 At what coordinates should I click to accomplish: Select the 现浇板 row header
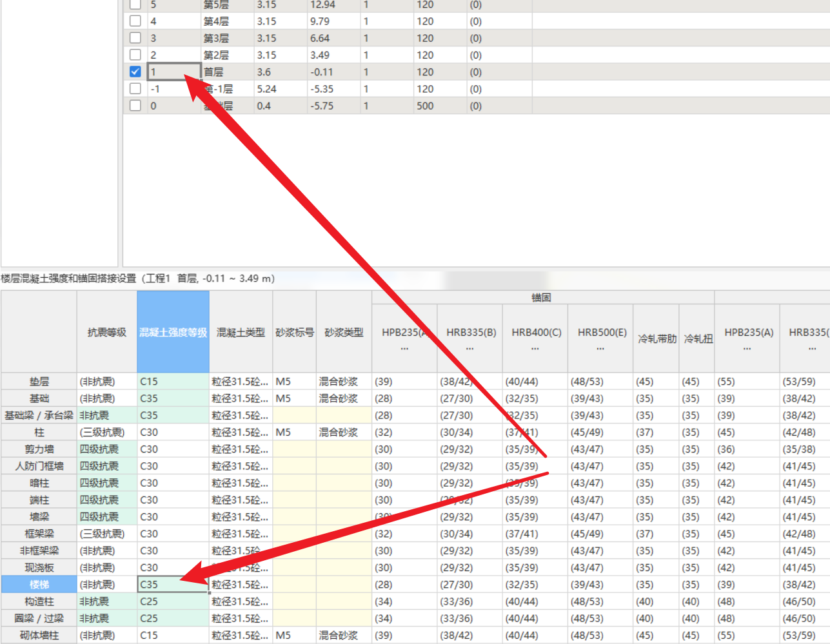[x=39, y=567]
